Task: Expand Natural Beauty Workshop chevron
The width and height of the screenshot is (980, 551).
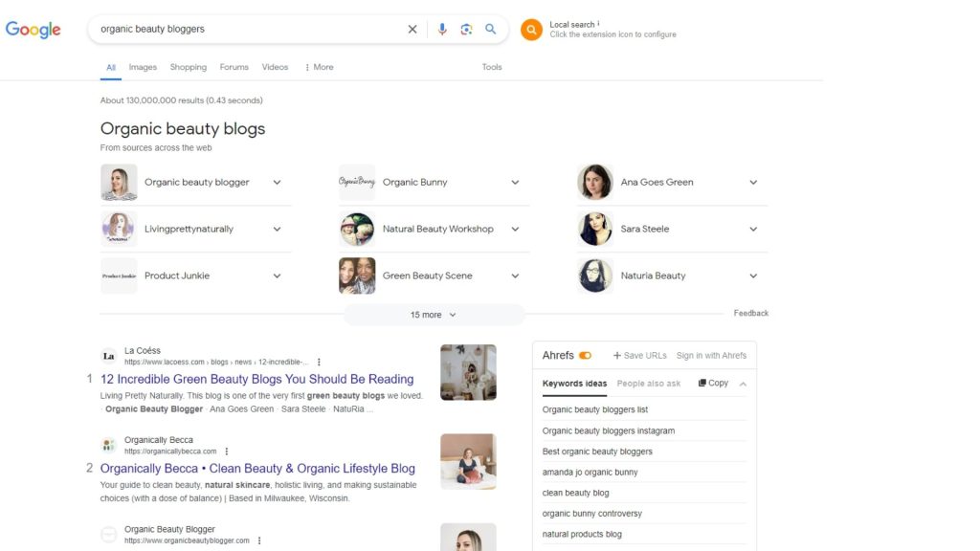Action: (515, 230)
